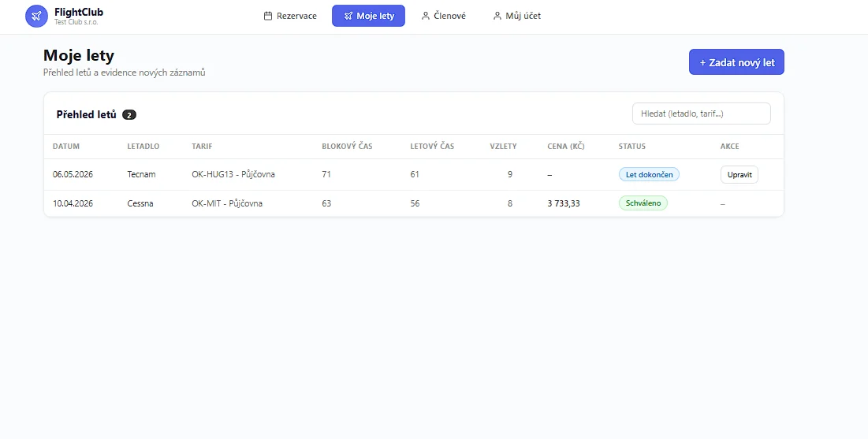
Task: Click the person icon beside Můj účet
Action: [x=497, y=16]
